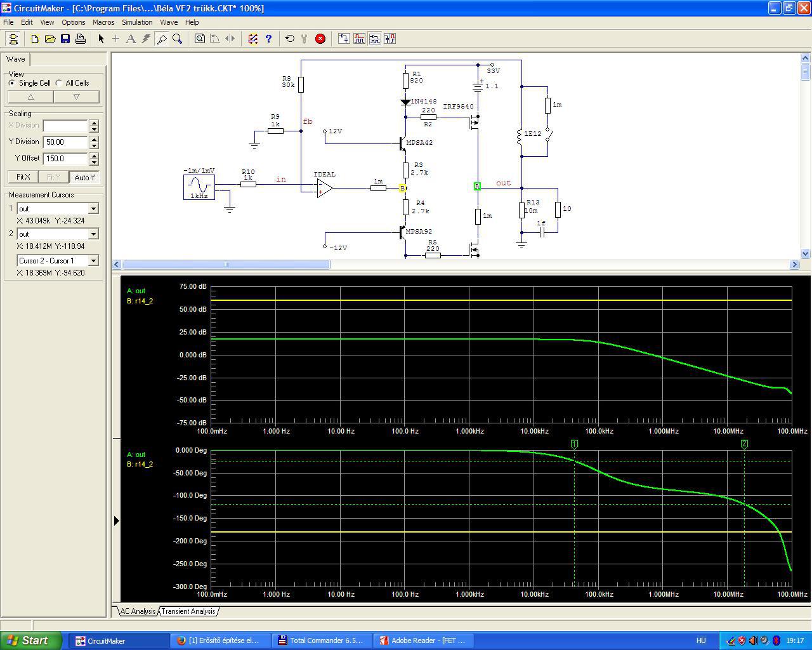Open the Cursor 1 signal dropdown
This screenshot has width=812, height=650.
point(93,209)
